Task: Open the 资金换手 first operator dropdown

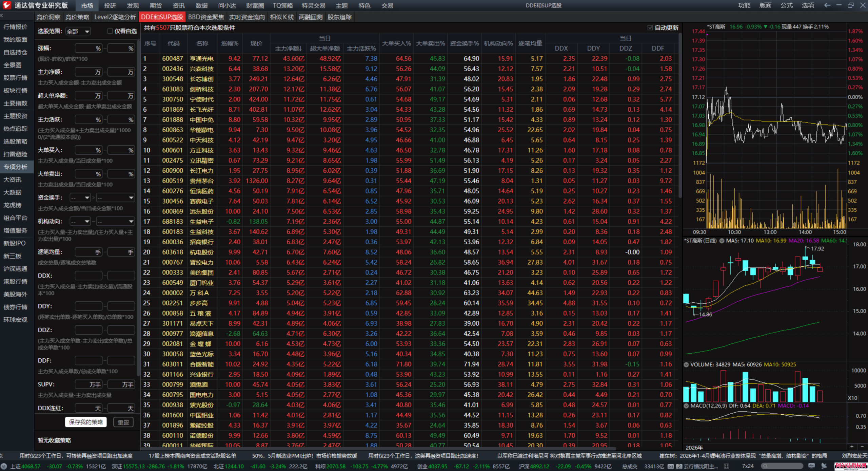Action: tap(80, 197)
